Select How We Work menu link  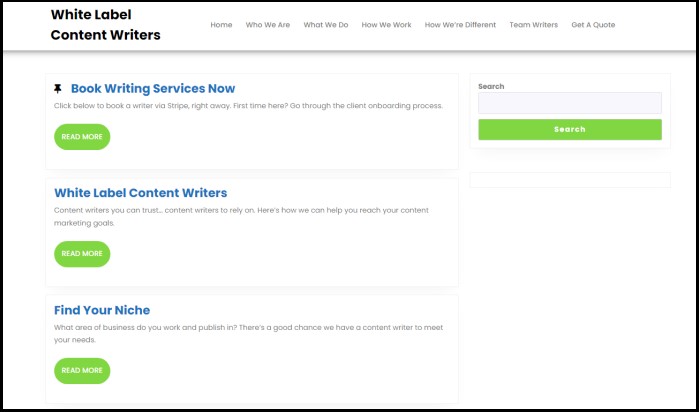(386, 25)
